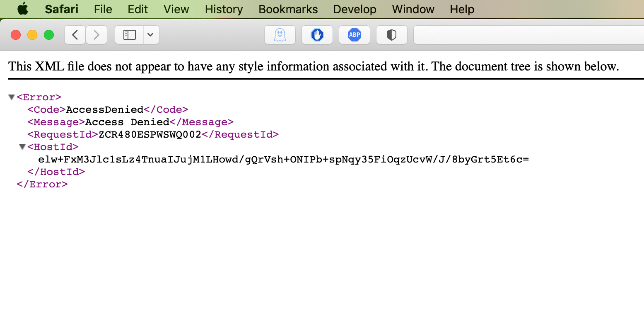Open the AdBlock Plus extension
The image size is (644, 335).
pos(355,35)
